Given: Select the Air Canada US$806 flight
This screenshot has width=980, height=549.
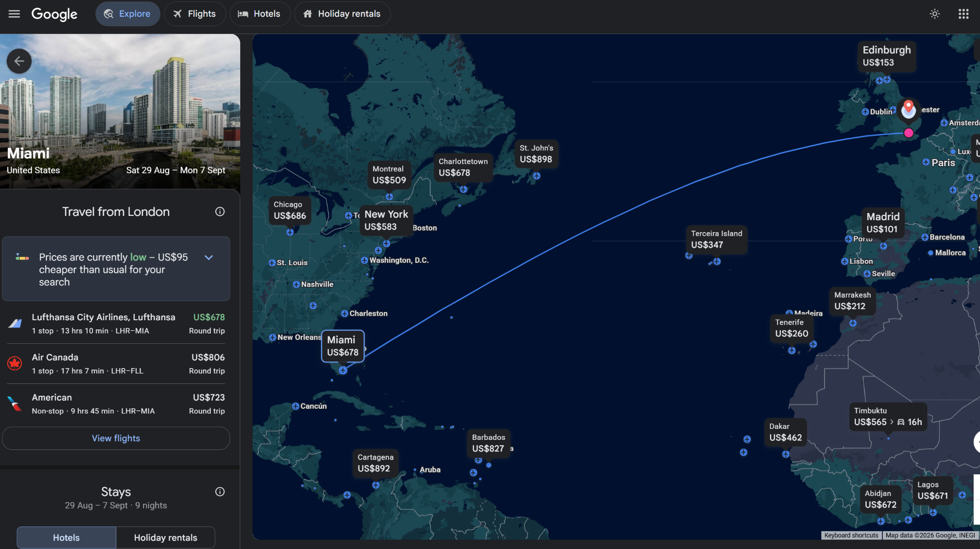Looking at the screenshot, I should click(x=116, y=364).
